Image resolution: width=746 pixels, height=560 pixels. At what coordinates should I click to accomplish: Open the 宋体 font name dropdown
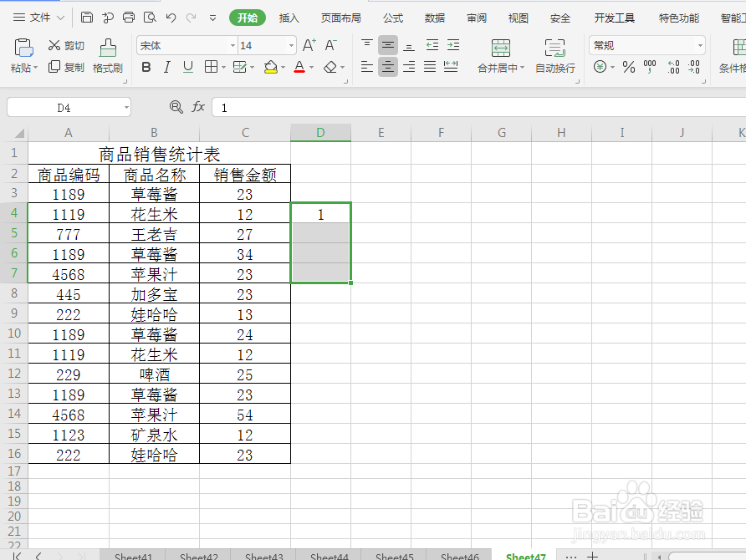232,46
